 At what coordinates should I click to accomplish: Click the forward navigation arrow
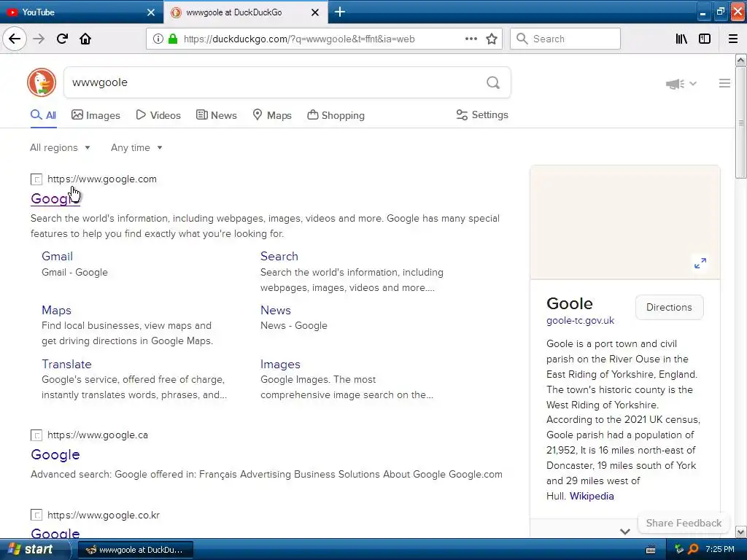point(39,39)
